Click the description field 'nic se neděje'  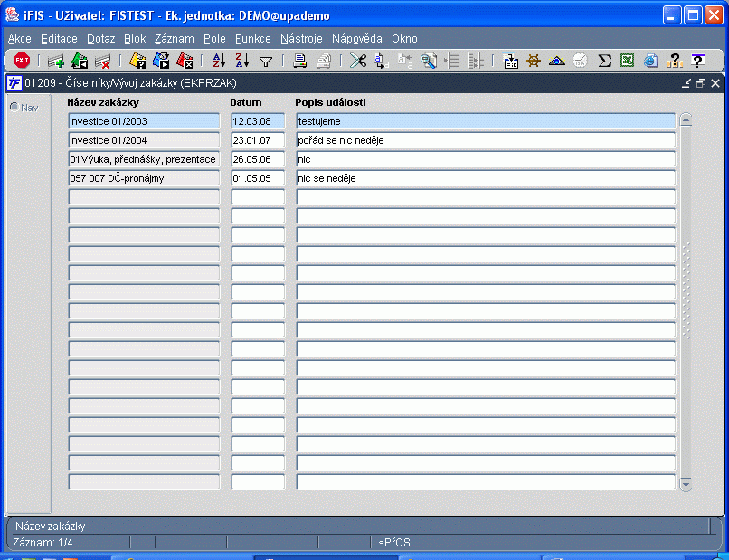click(486, 178)
